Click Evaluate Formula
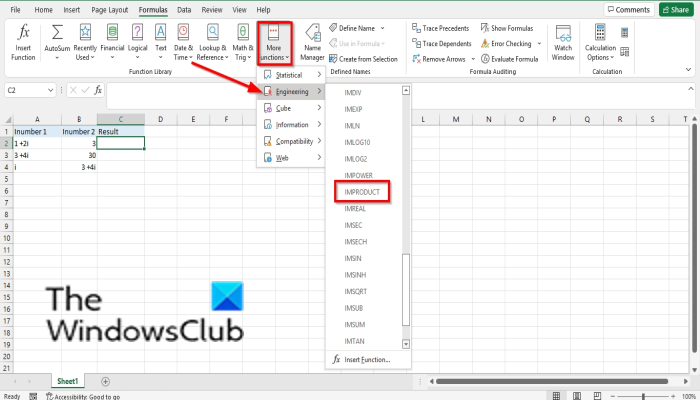The height and width of the screenshot is (400, 700). coord(509,59)
